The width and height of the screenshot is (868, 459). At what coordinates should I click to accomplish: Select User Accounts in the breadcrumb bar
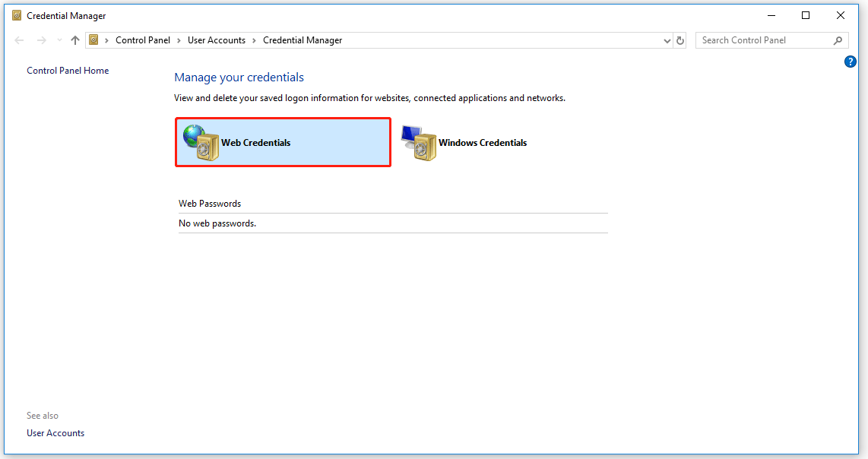[217, 40]
